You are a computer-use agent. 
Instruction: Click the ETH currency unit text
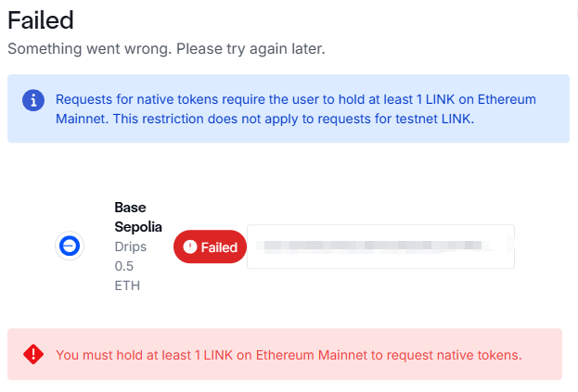pyautogui.click(x=127, y=285)
